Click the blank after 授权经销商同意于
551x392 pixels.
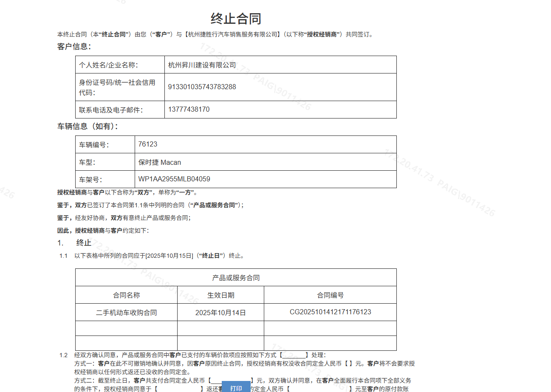(x=179, y=389)
